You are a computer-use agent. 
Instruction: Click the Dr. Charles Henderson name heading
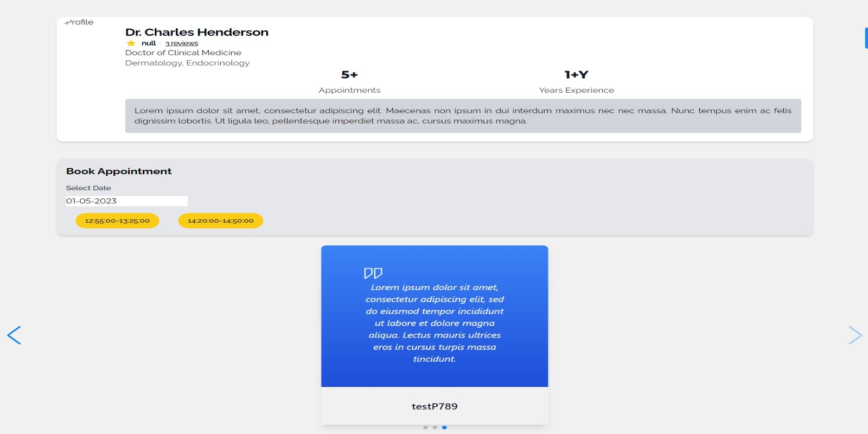tap(196, 32)
